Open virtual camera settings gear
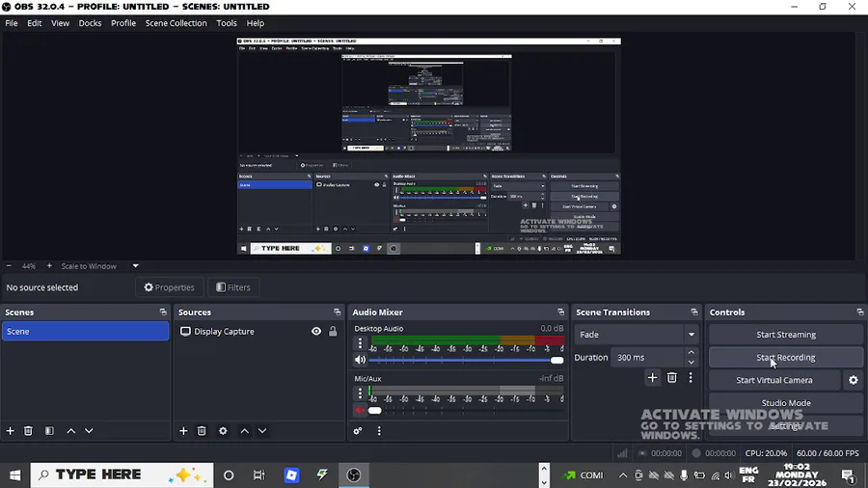Image resolution: width=868 pixels, height=488 pixels. pos(854,380)
